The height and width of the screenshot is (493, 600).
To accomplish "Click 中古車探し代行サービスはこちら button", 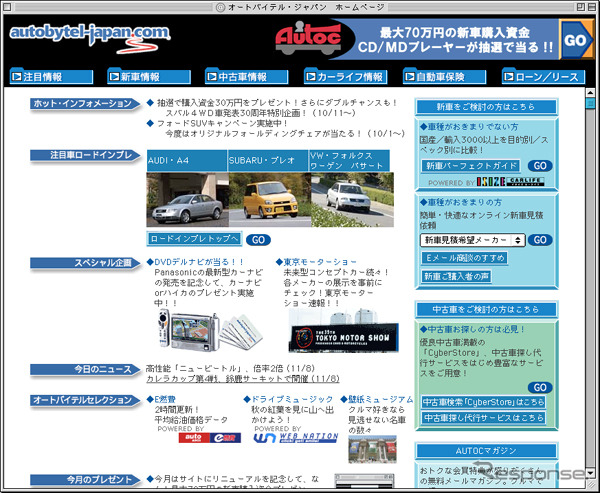I will pos(484,418).
